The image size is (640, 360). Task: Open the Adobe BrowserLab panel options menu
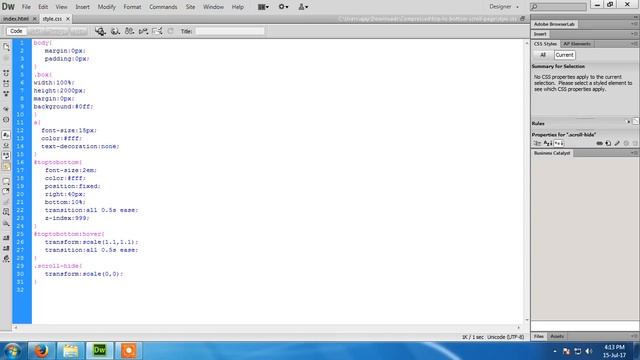634,24
